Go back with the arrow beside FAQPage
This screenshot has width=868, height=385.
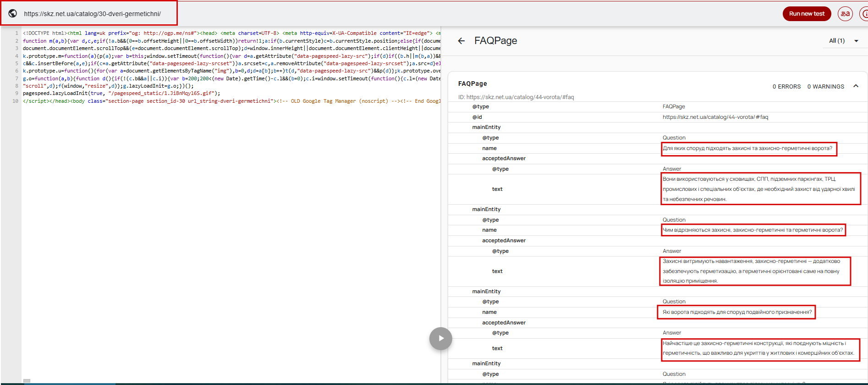point(461,41)
